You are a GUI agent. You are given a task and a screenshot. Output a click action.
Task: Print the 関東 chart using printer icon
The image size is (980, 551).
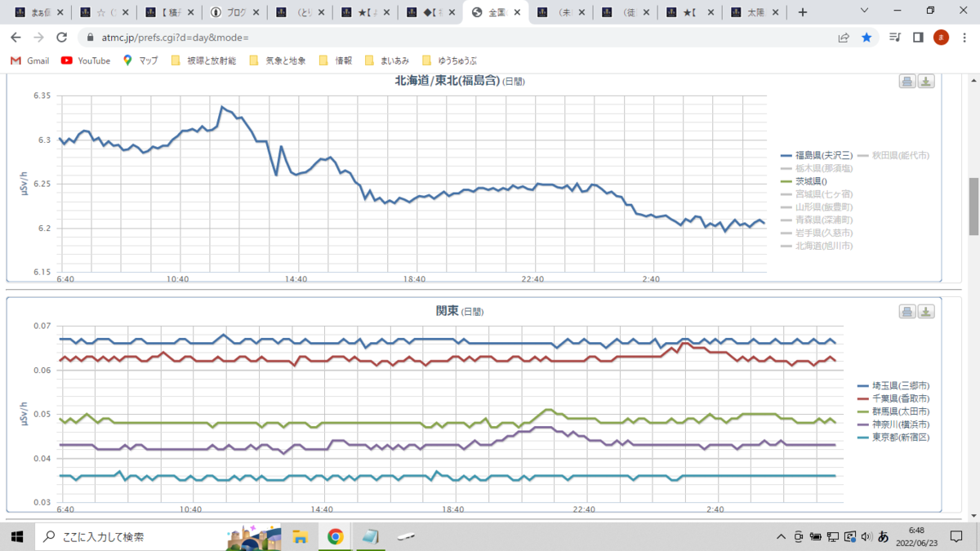coord(907,312)
